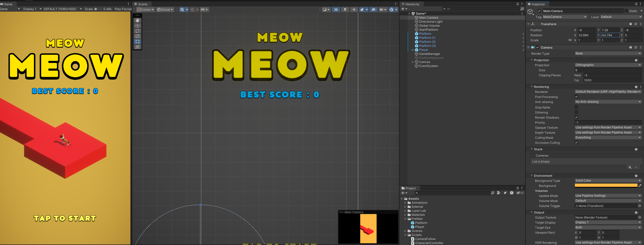Expand the Animations folder in Project
The height and width of the screenshot is (245, 644).
pyautogui.click(x=405, y=203)
